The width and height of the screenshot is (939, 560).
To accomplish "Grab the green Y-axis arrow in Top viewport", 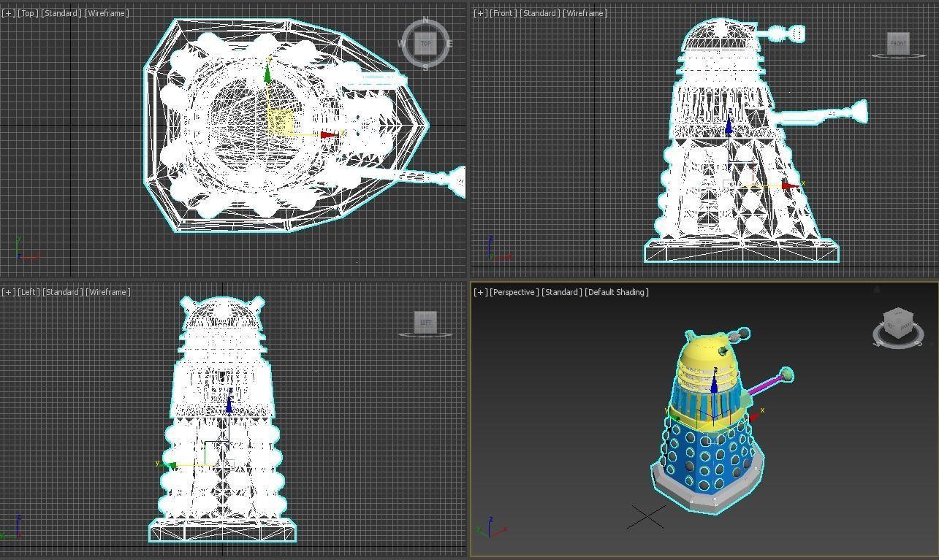I will (x=267, y=74).
